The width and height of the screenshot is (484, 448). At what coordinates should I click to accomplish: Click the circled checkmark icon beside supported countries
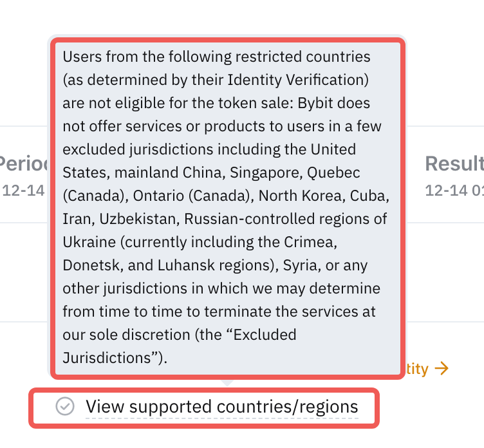pyautogui.click(x=64, y=407)
